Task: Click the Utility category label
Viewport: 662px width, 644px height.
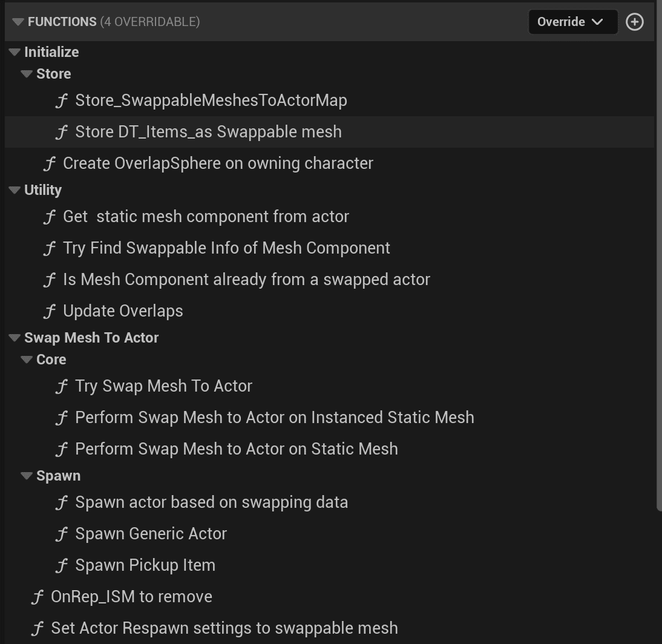Action: pyautogui.click(x=42, y=190)
